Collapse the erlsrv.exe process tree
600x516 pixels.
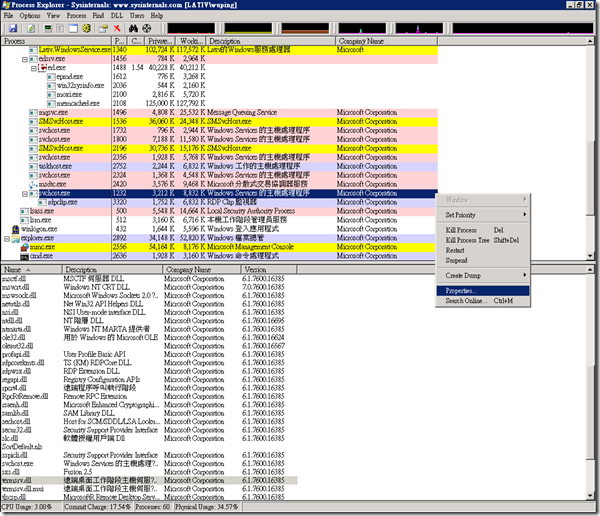pos(25,60)
